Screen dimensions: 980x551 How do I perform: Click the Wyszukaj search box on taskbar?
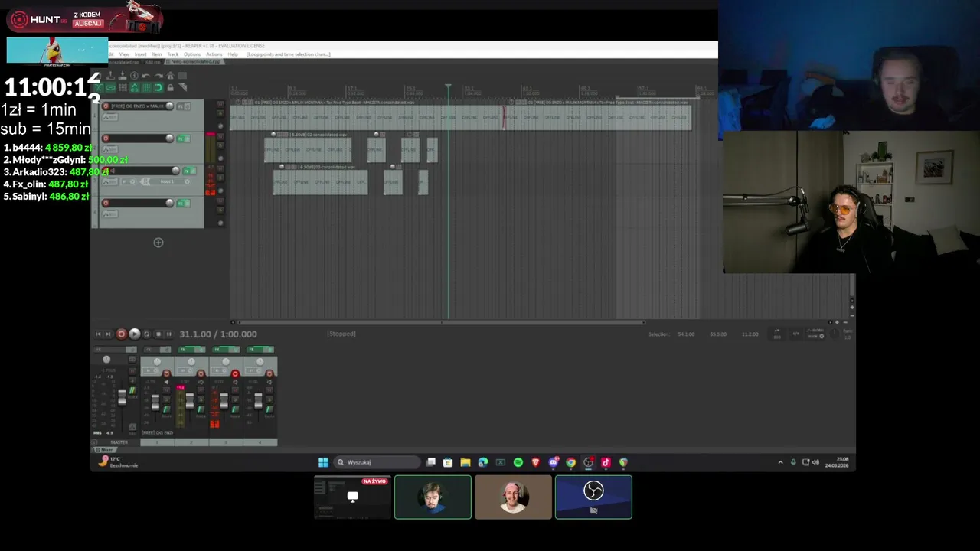pyautogui.click(x=377, y=462)
